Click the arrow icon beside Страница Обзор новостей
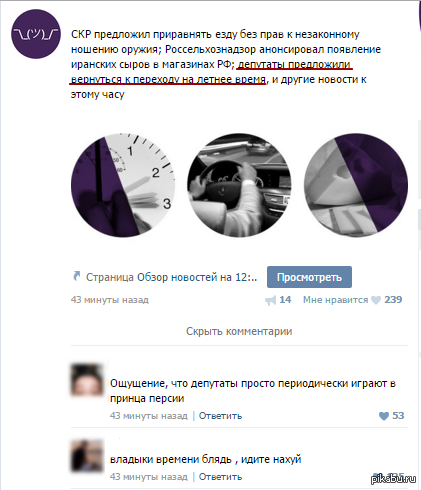The width and height of the screenshot is (421, 490). (77, 276)
